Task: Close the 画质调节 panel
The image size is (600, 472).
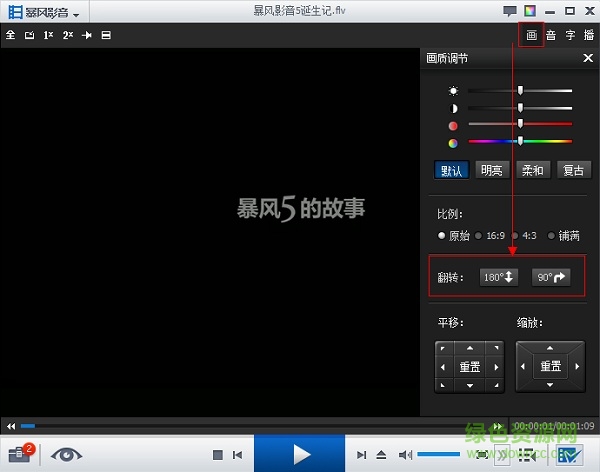Action: pyautogui.click(x=588, y=59)
